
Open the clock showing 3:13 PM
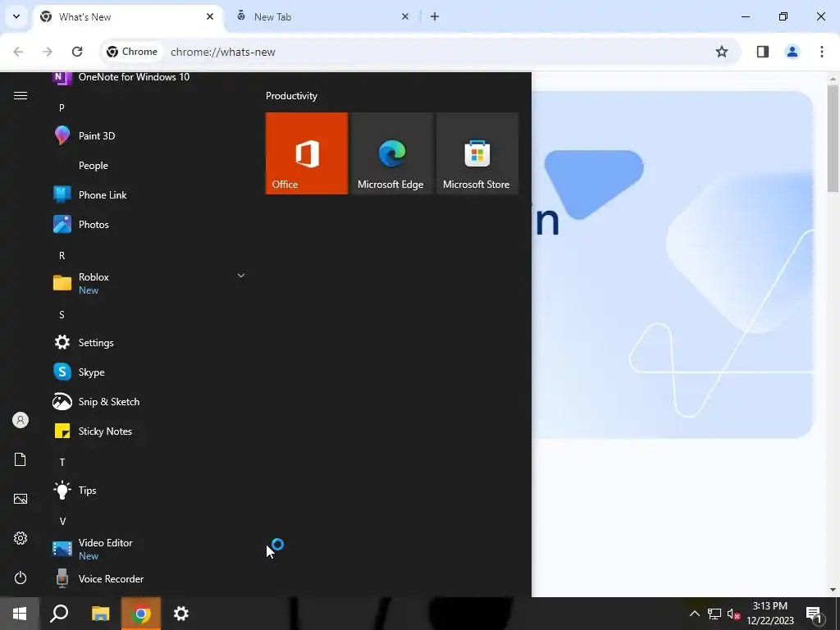click(x=769, y=614)
